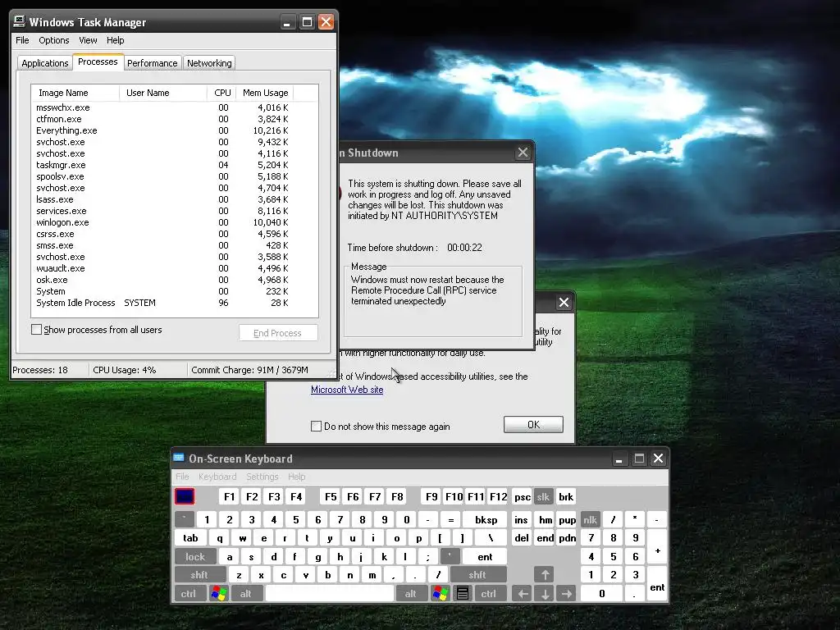Sort processes by Mem Usage column
This screenshot has height=630, width=840.
[265, 93]
